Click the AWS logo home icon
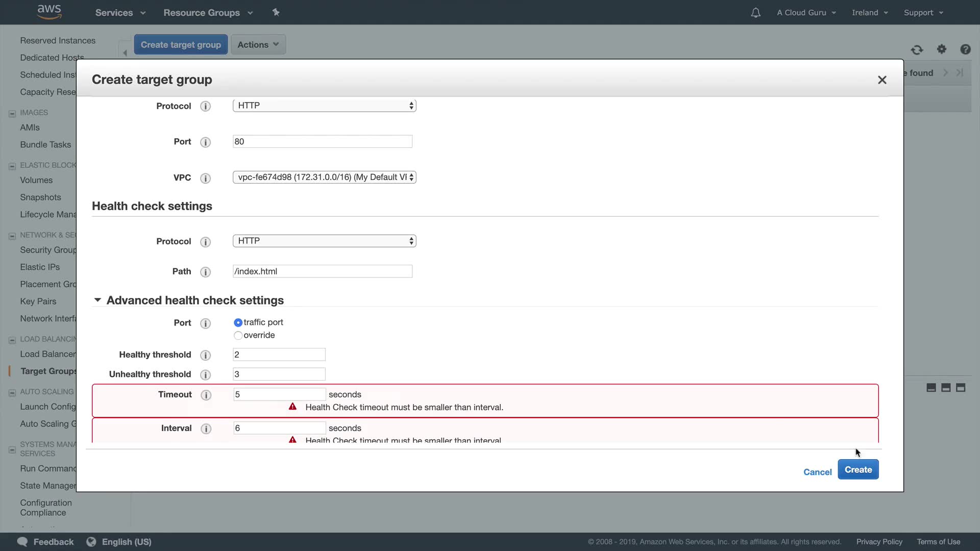The width and height of the screenshot is (980, 551). click(x=50, y=12)
